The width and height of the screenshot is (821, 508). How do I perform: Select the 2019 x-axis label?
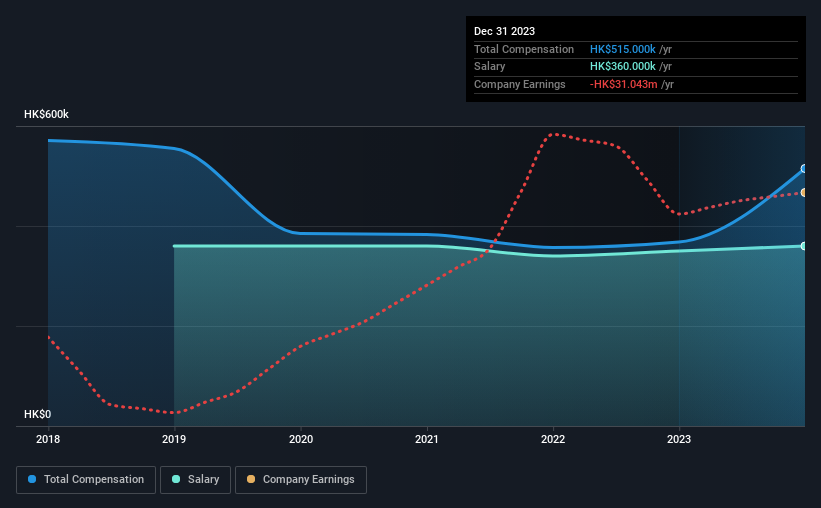click(x=174, y=439)
